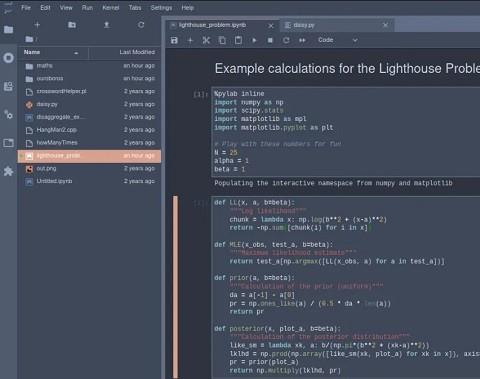Click the new launcher plus button
This screenshot has height=379, width=480.
pyautogui.click(x=37, y=25)
